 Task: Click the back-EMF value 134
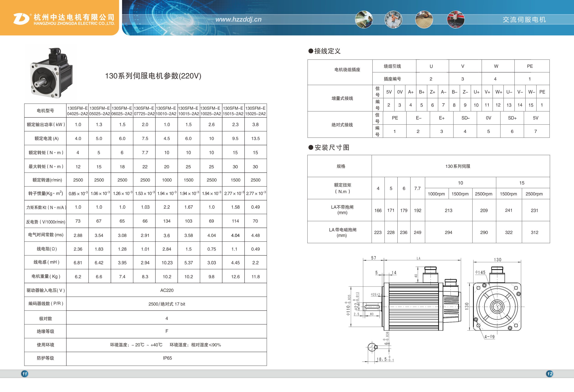pyautogui.click(x=167, y=221)
